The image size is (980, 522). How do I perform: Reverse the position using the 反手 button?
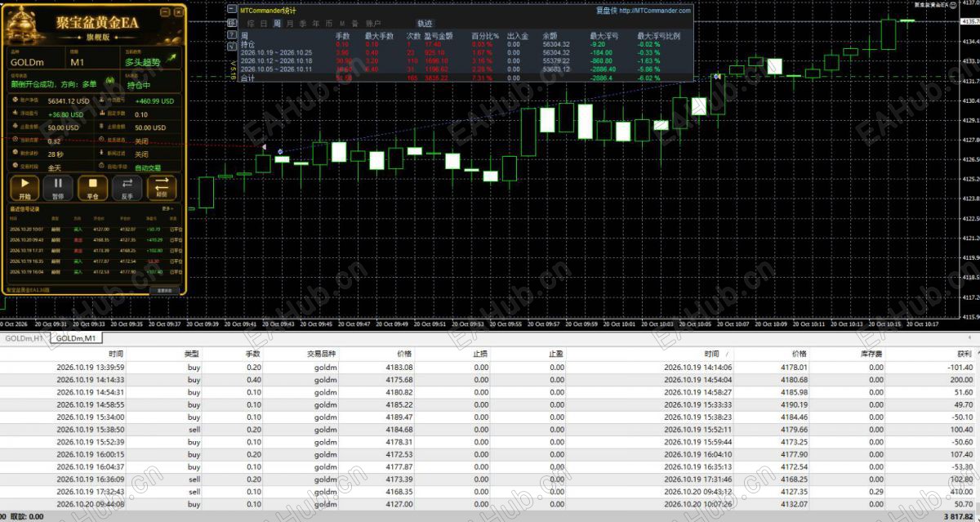(127, 188)
